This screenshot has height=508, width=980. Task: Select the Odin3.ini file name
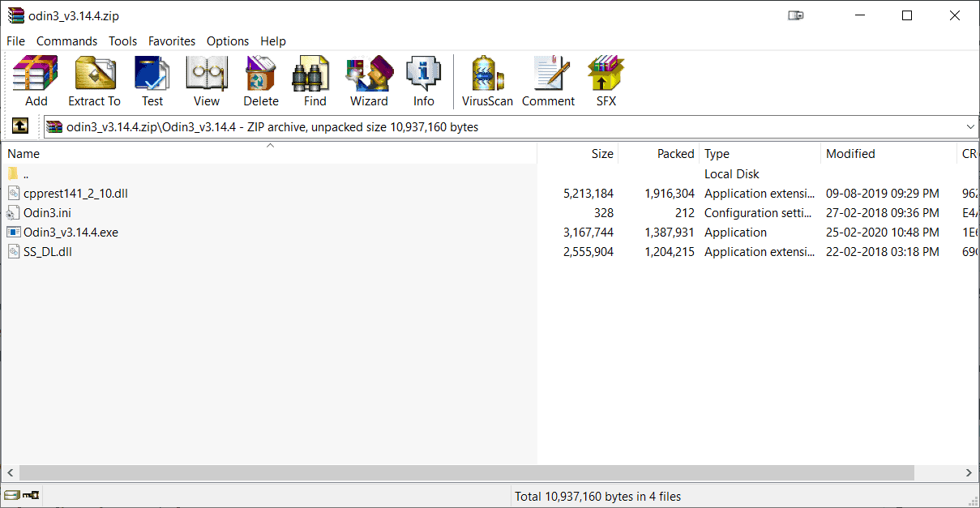(47, 212)
